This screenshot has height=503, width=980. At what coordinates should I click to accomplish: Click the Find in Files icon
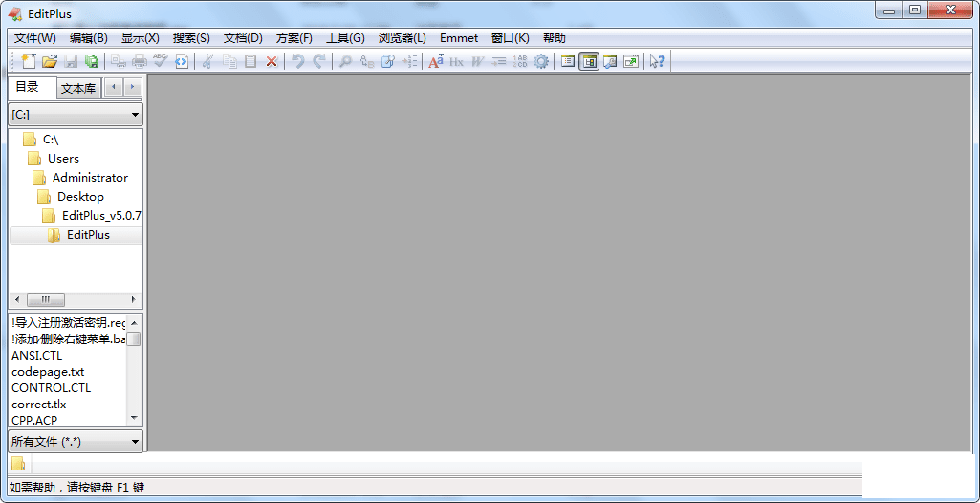tap(388, 61)
